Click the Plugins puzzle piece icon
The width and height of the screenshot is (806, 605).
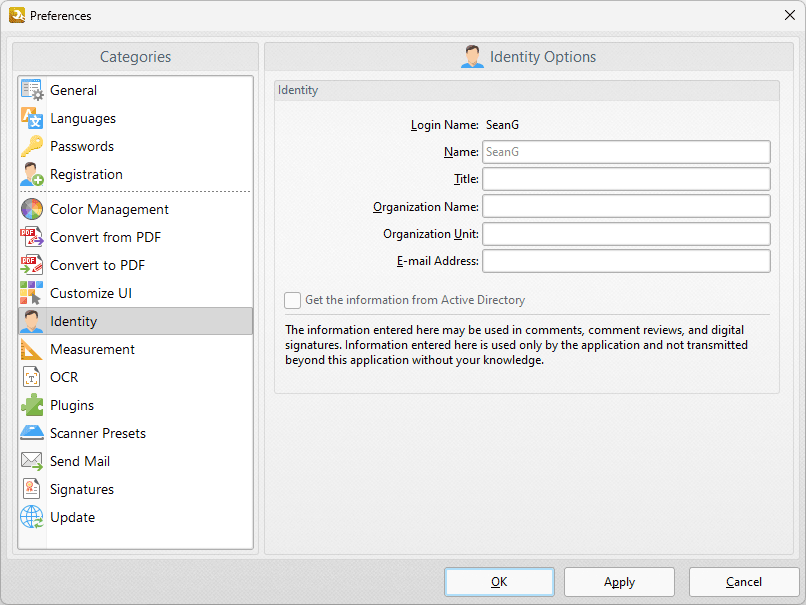(32, 405)
